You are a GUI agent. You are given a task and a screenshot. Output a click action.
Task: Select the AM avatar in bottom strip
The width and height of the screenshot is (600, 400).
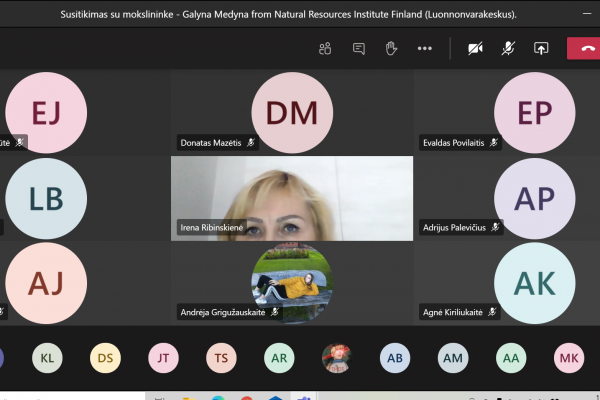(x=453, y=358)
